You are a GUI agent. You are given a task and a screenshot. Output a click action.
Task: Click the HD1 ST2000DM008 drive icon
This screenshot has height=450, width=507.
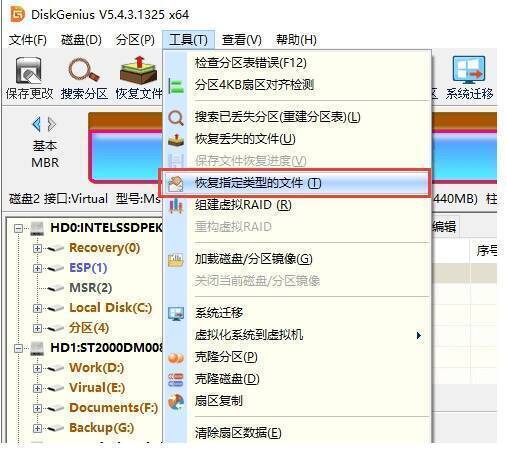pos(37,348)
